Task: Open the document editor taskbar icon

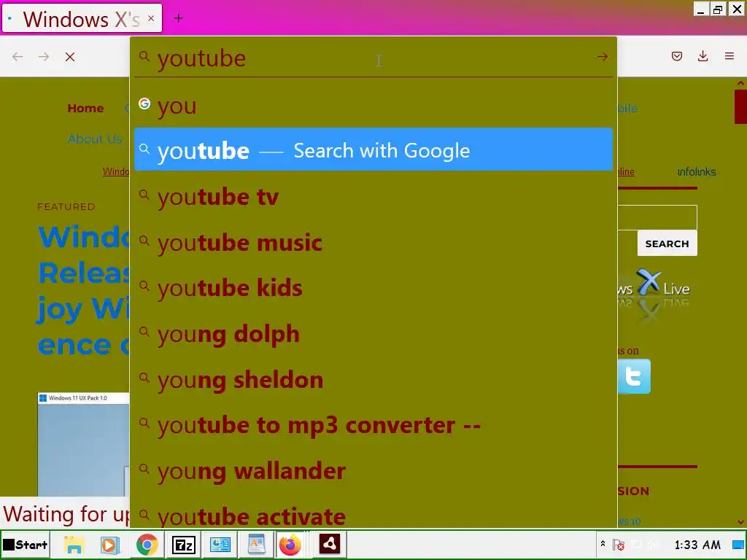Action: [256, 544]
